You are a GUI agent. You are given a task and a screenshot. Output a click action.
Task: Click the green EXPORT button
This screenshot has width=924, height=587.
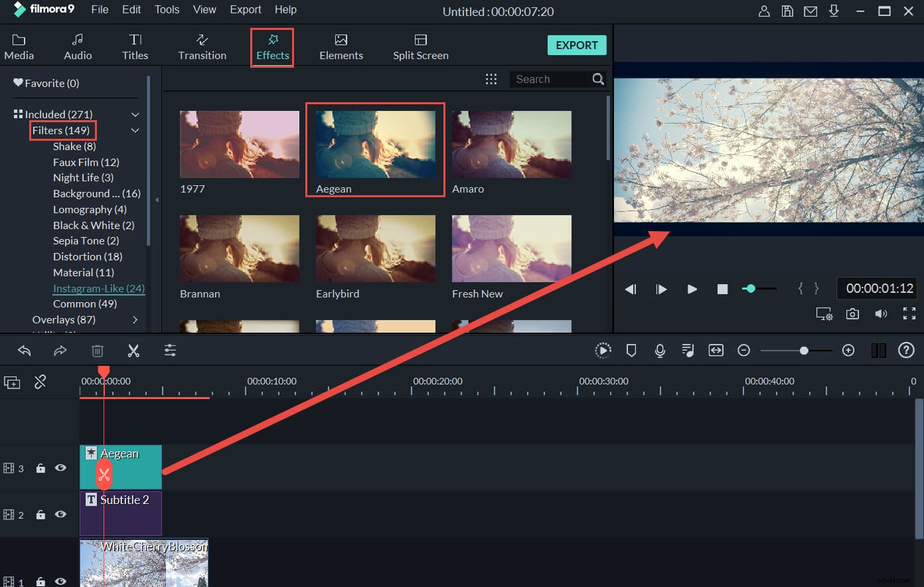point(577,45)
